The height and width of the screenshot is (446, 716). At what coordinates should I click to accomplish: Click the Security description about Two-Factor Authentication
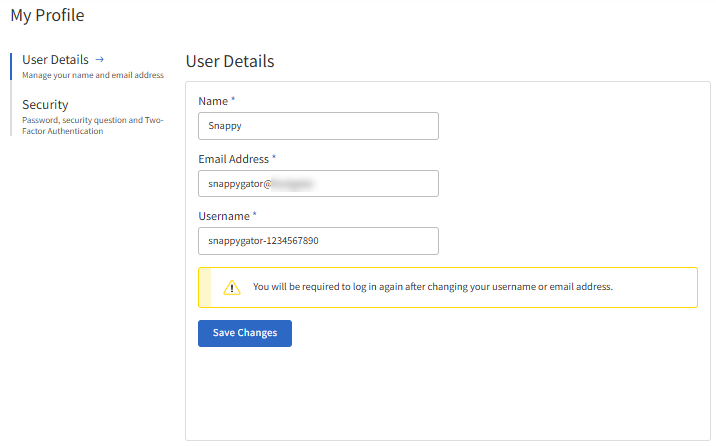tap(92, 126)
